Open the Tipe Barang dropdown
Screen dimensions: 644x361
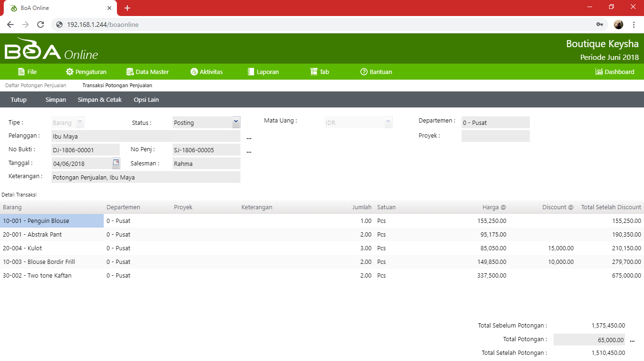(80, 123)
